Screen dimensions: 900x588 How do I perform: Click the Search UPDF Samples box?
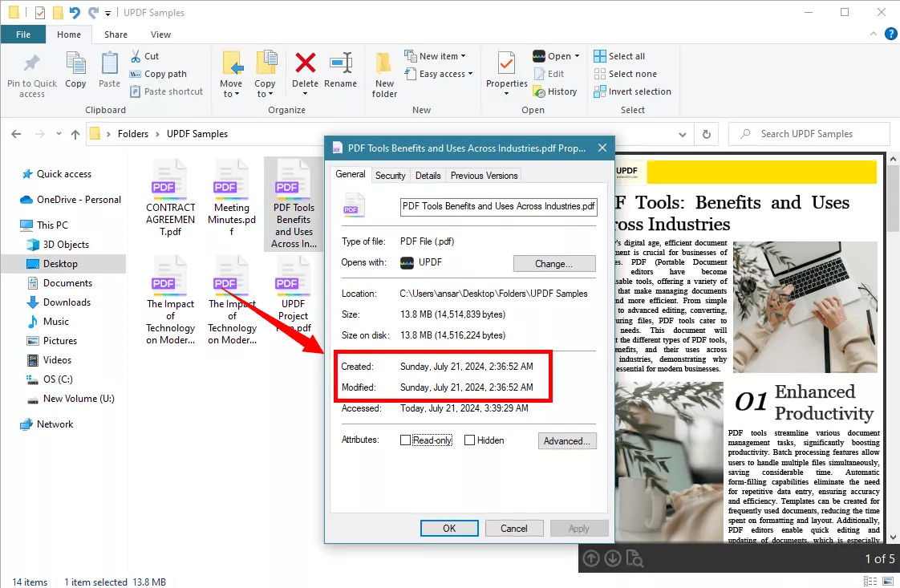coord(809,133)
